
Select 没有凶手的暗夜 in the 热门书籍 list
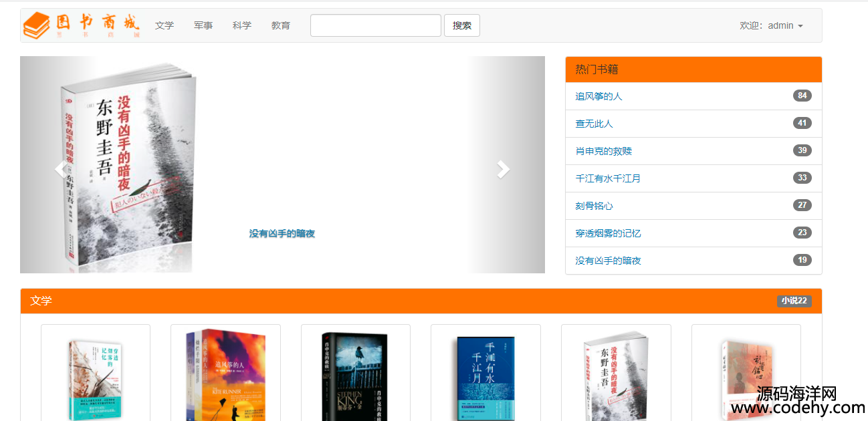(x=608, y=261)
